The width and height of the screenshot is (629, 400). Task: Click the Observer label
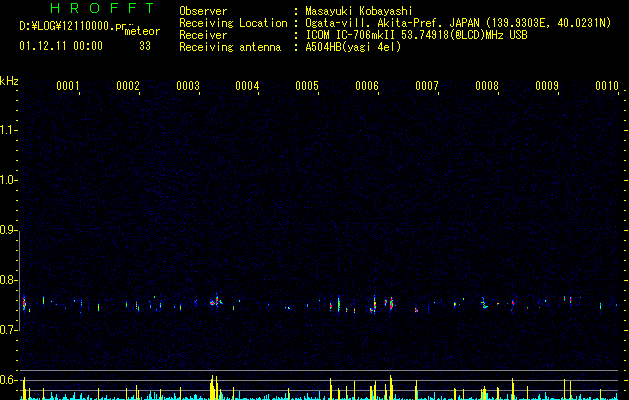tap(203, 11)
